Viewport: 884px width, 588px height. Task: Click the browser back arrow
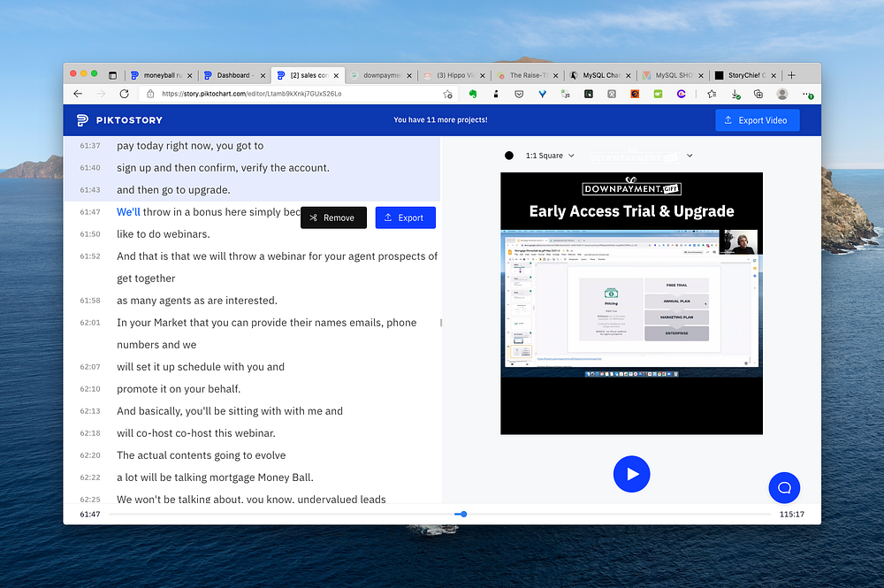(x=78, y=94)
